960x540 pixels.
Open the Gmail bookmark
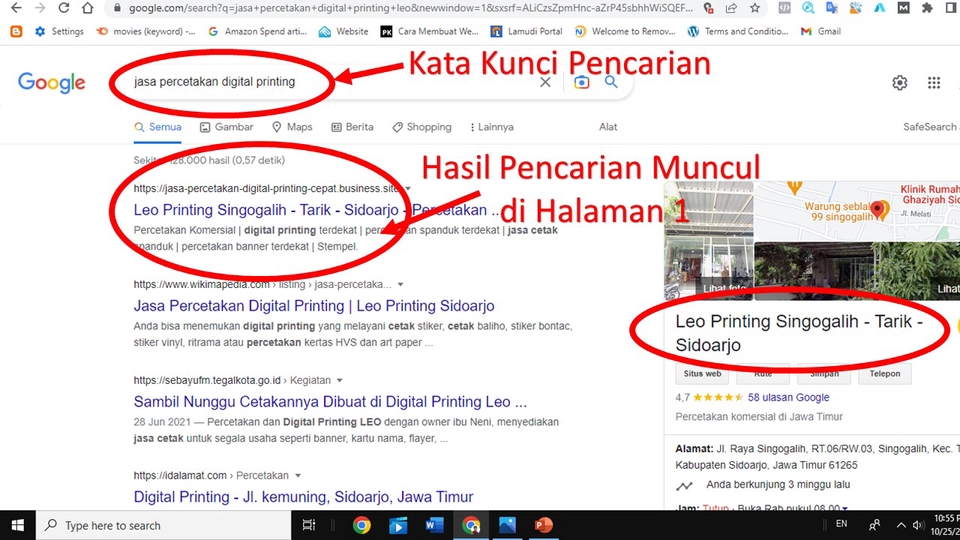[821, 31]
